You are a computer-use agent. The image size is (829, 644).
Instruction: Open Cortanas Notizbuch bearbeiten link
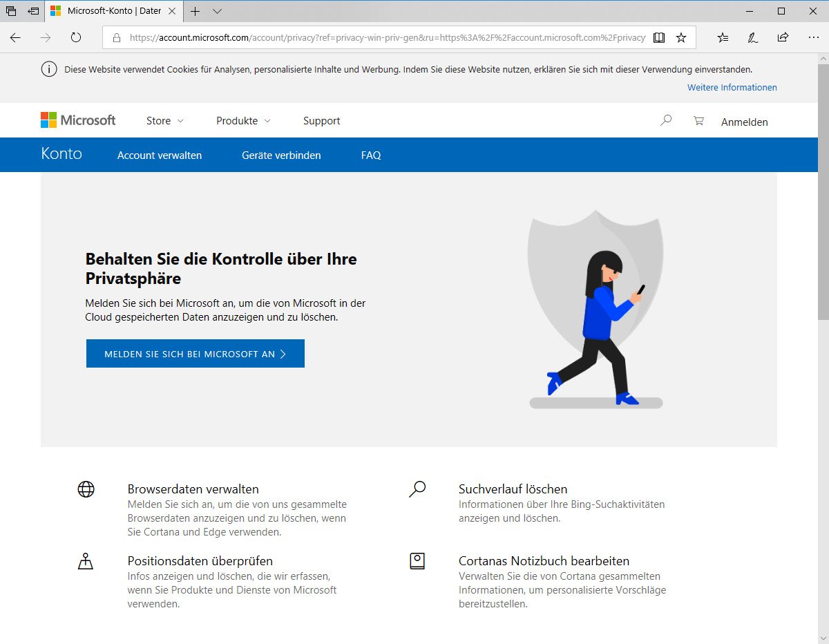(544, 561)
